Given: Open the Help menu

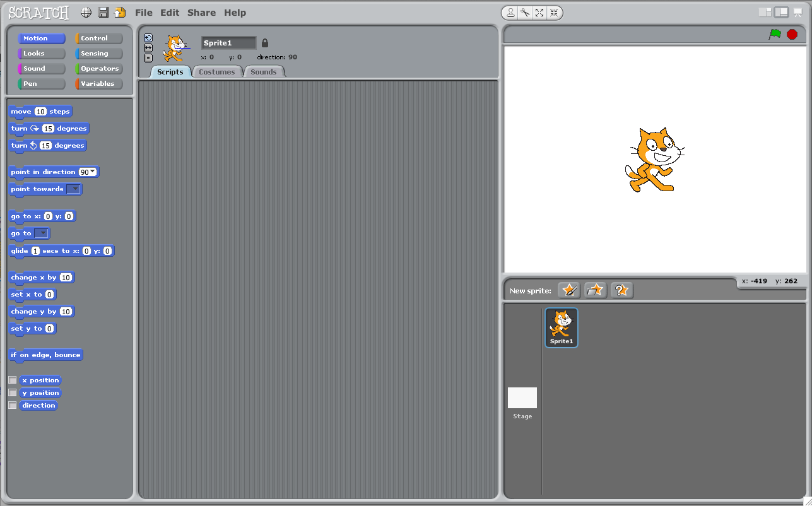Looking at the screenshot, I should (235, 13).
